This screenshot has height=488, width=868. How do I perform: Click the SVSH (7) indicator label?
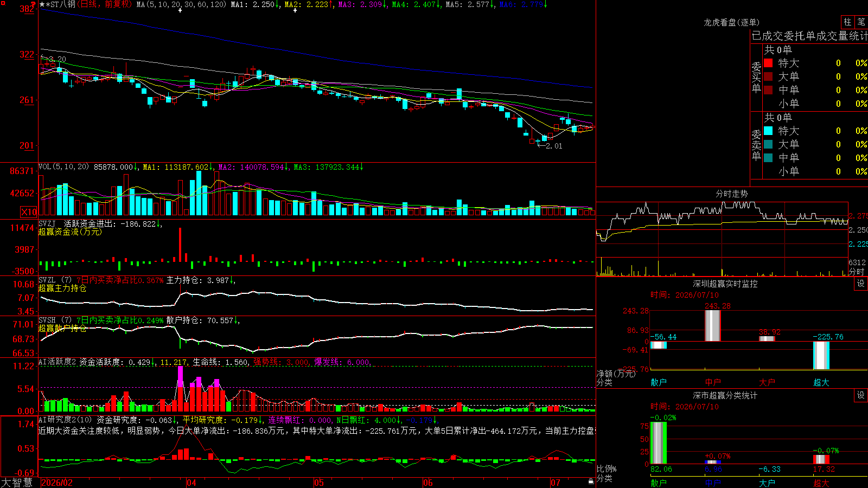tap(55, 320)
